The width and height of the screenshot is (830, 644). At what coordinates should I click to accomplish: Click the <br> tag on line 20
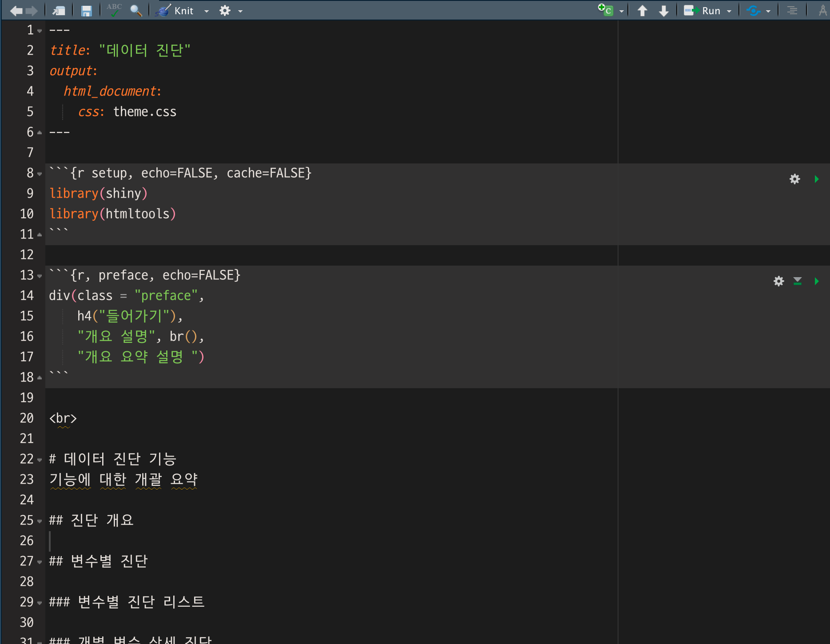pyautogui.click(x=63, y=418)
